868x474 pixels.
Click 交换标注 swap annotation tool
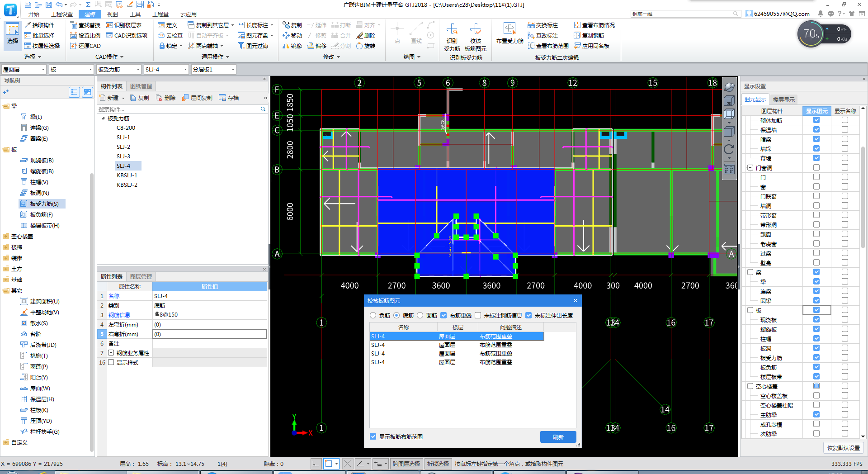(x=542, y=25)
